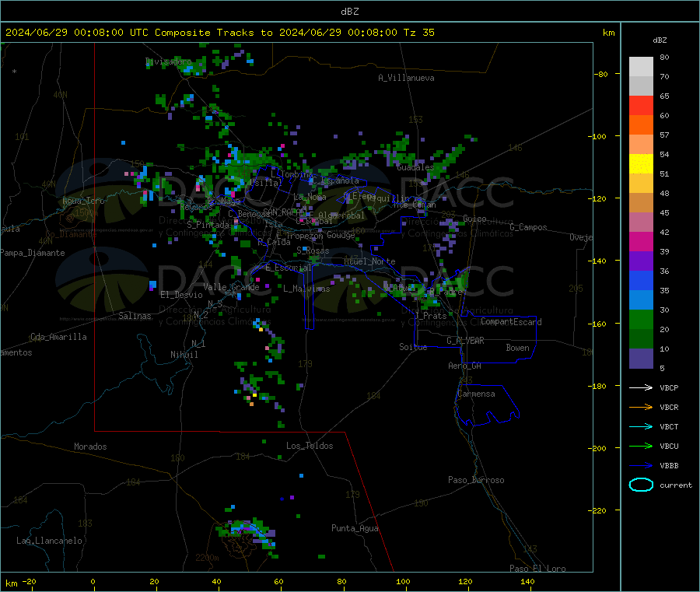Click the 'current' legend label
This screenshot has height=592, width=700.
point(676,485)
